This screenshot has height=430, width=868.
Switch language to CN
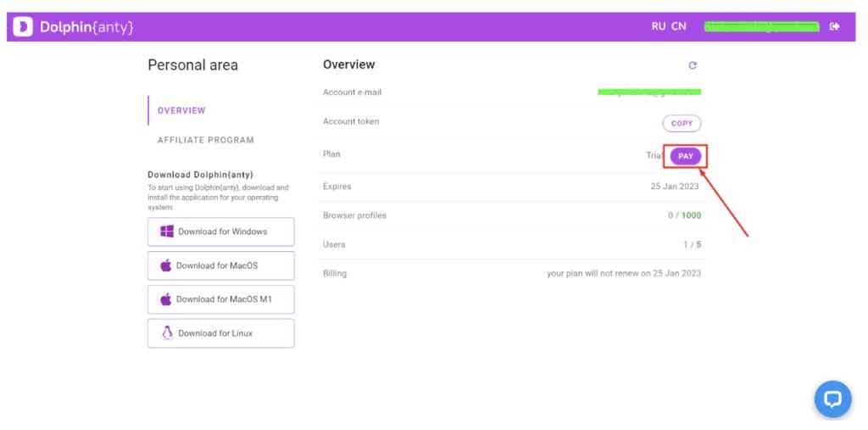[679, 26]
